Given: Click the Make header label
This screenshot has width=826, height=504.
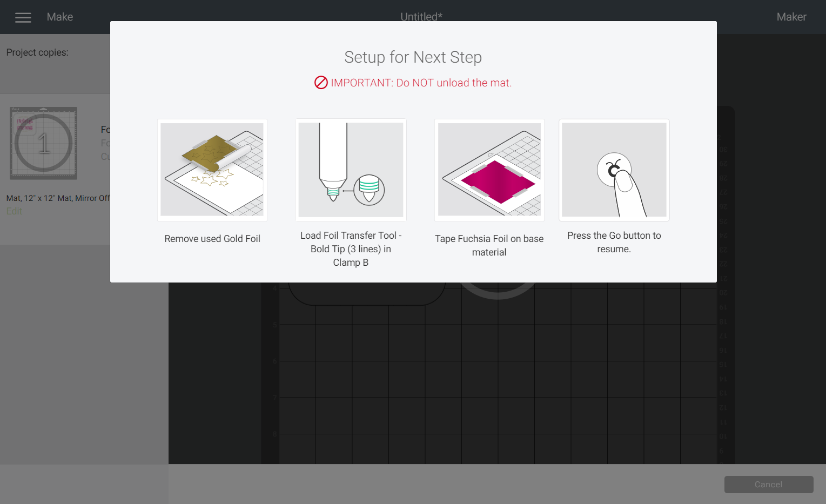Looking at the screenshot, I should point(60,17).
